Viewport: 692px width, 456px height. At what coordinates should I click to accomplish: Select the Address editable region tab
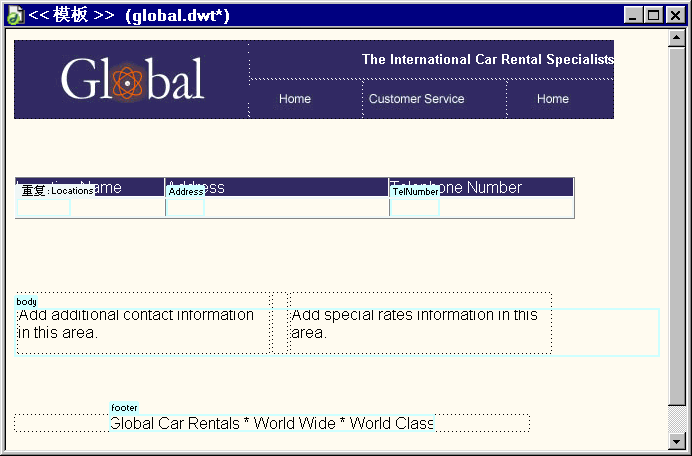(x=186, y=192)
